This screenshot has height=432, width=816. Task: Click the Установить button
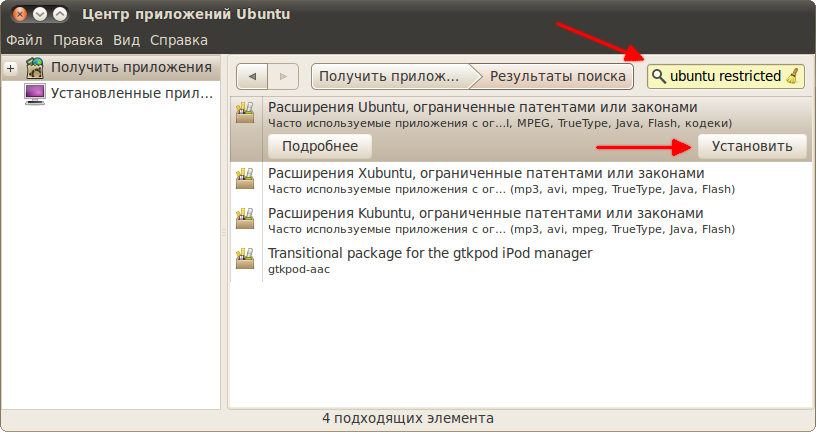752,146
